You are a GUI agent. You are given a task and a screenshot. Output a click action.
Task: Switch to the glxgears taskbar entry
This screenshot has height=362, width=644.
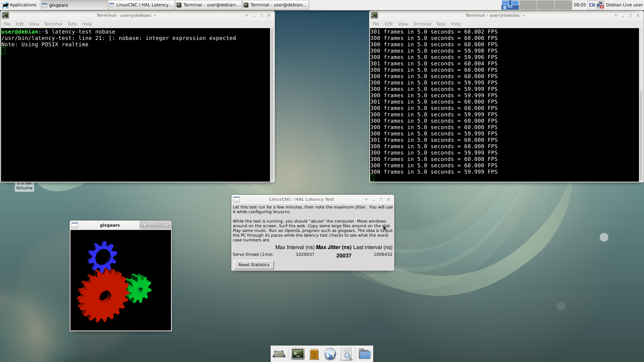(x=74, y=5)
